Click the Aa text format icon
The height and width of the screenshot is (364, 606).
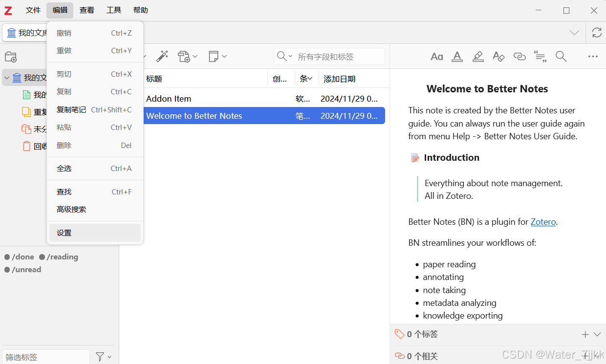point(436,57)
